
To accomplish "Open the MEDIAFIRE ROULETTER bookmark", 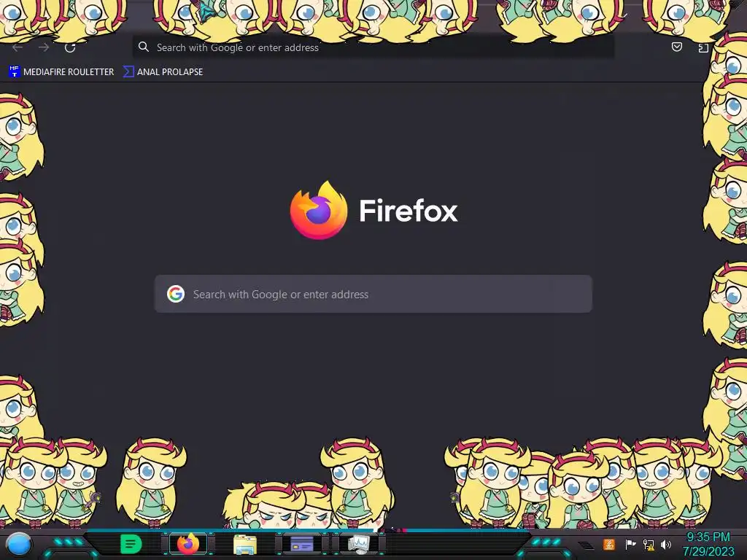I will click(x=61, y=72).
